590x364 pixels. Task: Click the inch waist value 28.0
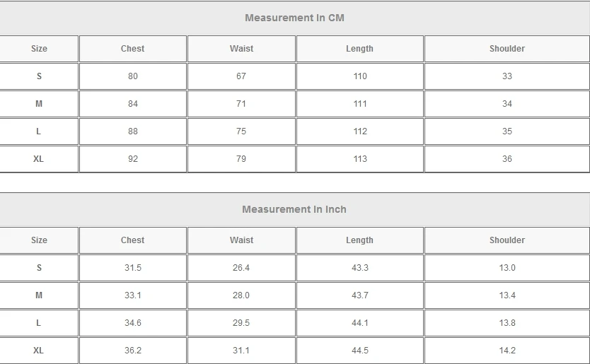coord(241,295)
